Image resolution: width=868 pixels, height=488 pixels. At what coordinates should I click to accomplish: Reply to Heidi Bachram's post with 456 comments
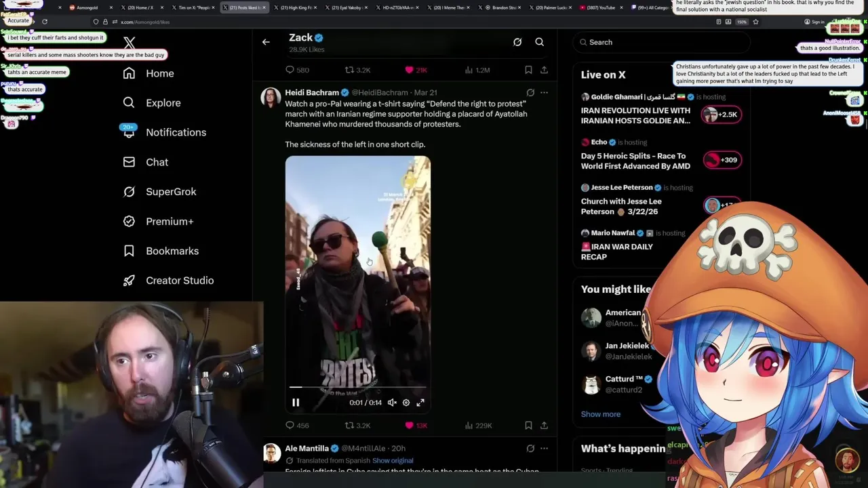point(297,426)
